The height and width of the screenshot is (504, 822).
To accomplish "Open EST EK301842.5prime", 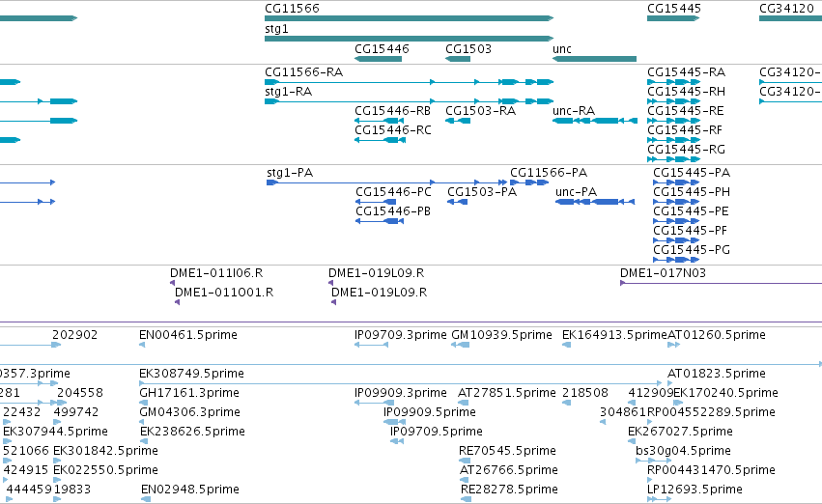I will 105,452.
